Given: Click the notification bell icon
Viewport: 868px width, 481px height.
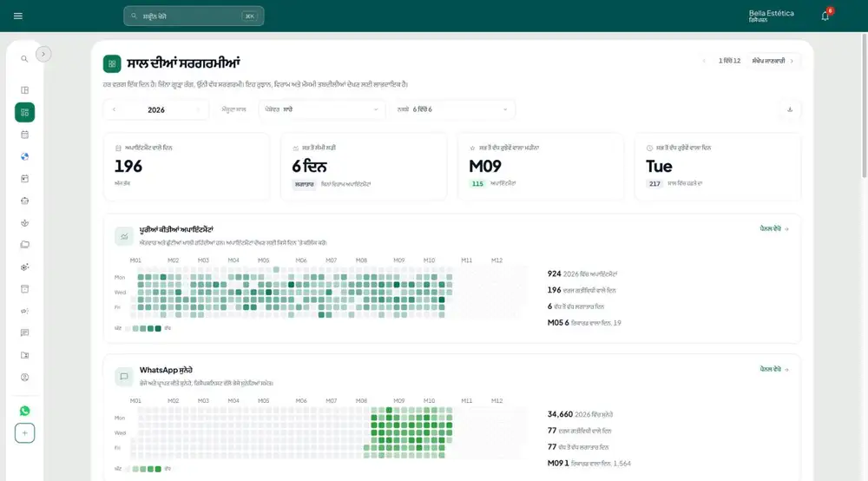Looking at the screenshot, I should (825, 16).
